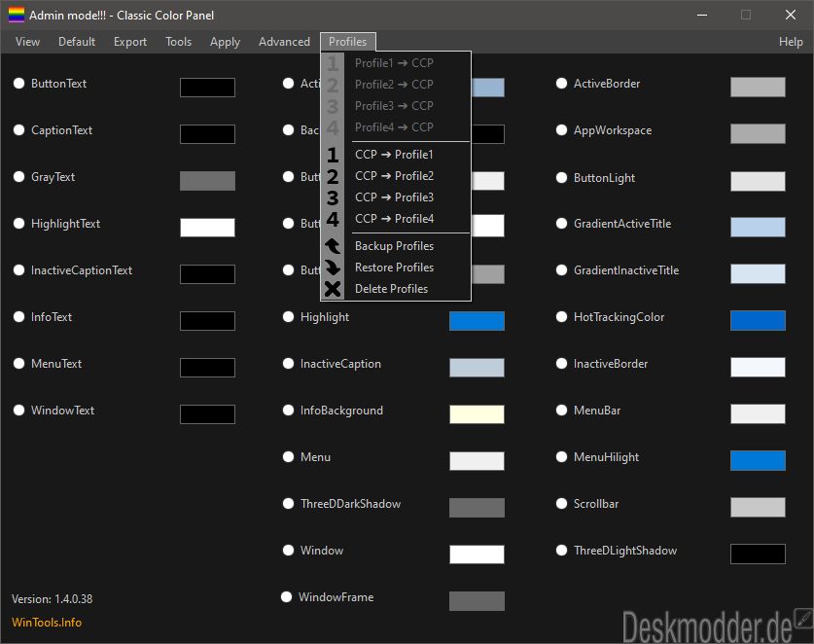This screenshot has height=644, width=814.
Task: Open the Tools menu
Action: click(x=179, y=42)
